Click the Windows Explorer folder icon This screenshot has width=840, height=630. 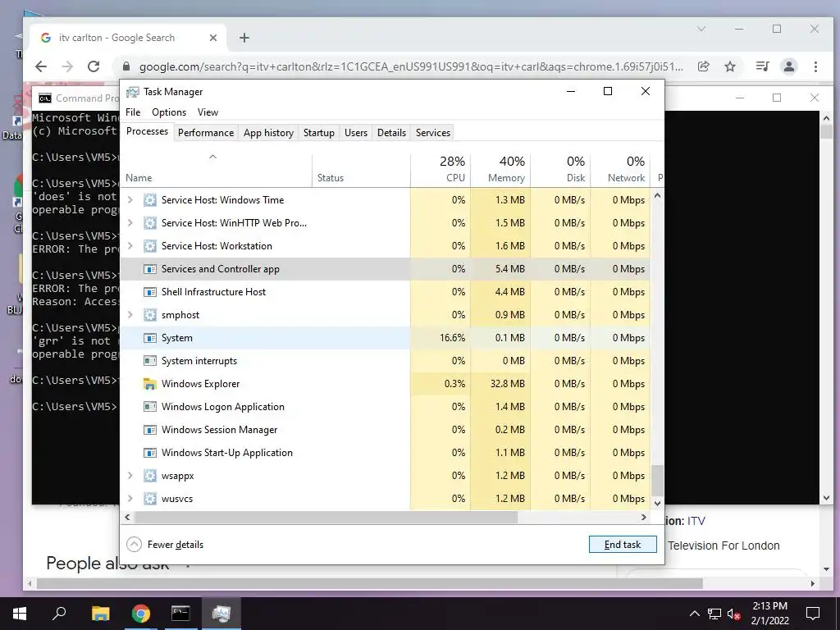[x=150, y=384]
